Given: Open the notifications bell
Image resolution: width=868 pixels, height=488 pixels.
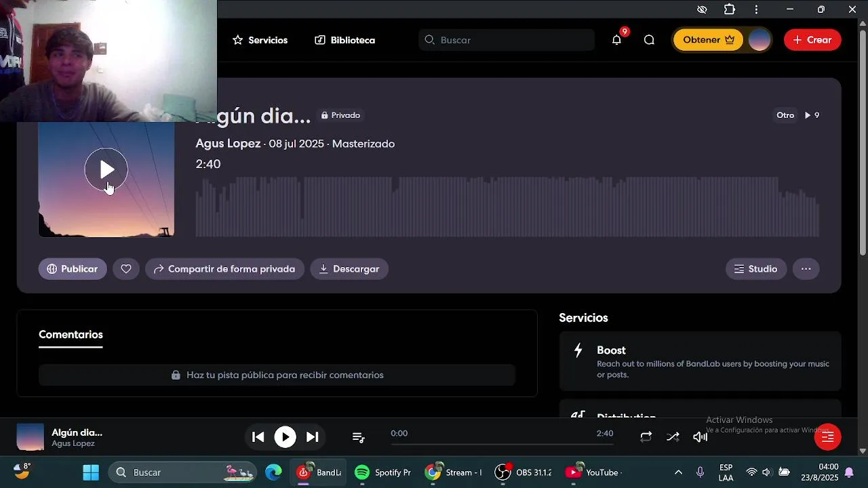Looking at the screenshot, I should (616, 40).
